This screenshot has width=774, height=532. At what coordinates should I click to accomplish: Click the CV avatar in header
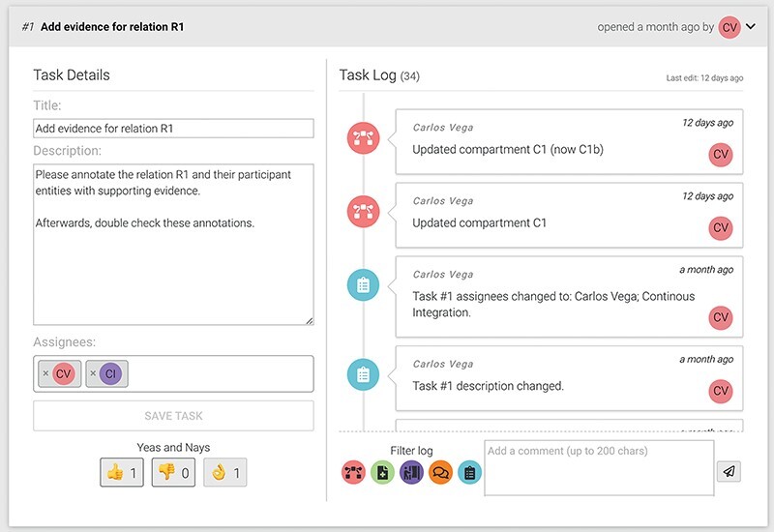[729, 27]
